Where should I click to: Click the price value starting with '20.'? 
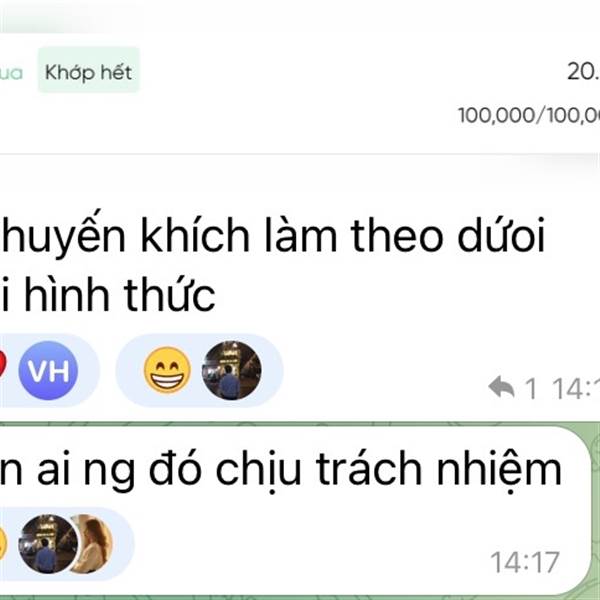584,71
